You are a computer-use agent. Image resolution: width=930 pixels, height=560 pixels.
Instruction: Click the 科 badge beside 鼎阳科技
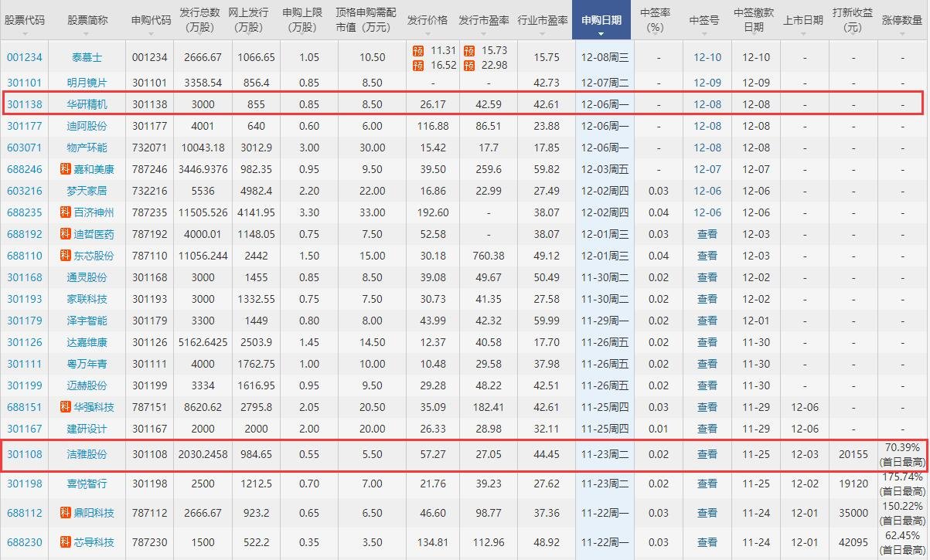point(66,513)
